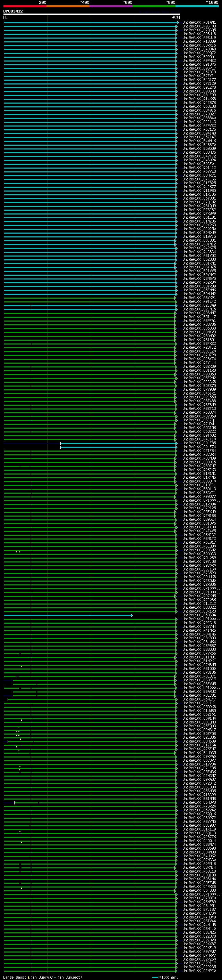Select the UniRef100_C1UW85 label

click(199, 711)
